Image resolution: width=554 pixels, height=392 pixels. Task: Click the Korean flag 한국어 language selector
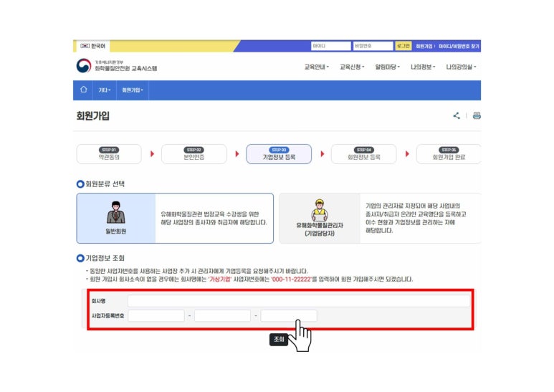pyautogui.click(x=92, y=46)
